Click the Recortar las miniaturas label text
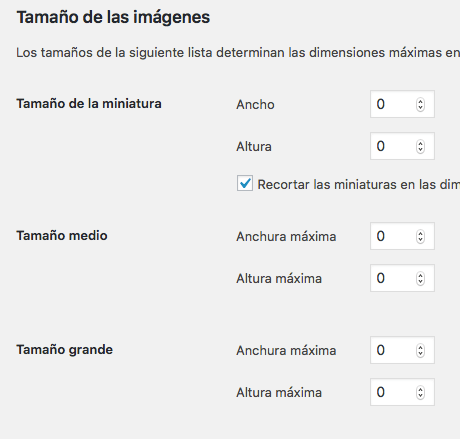Image resolution: width=460 pixels, height=439 pixels. 359,184
